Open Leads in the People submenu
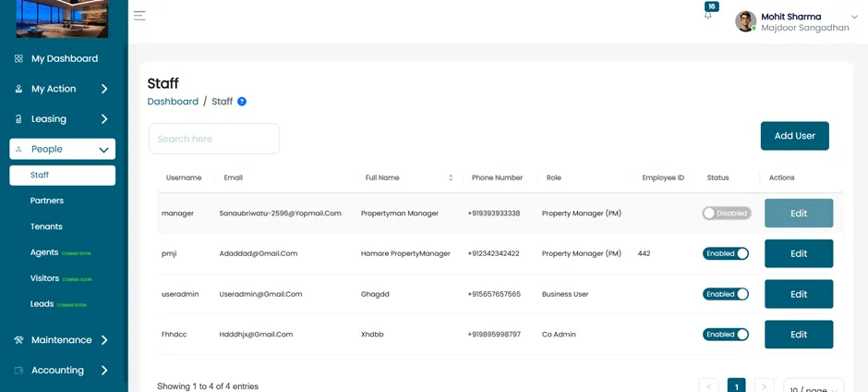This screenshot has width=868, height=392. [42, 304]
